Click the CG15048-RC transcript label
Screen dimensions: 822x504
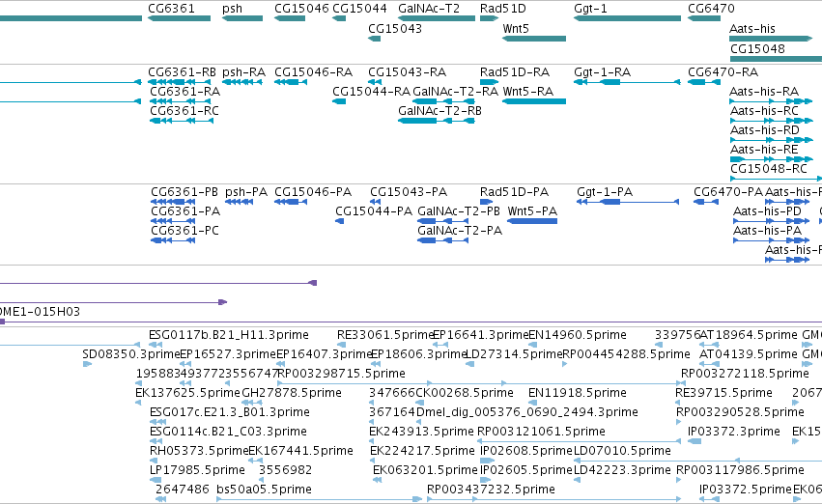(x=769, y=169)
